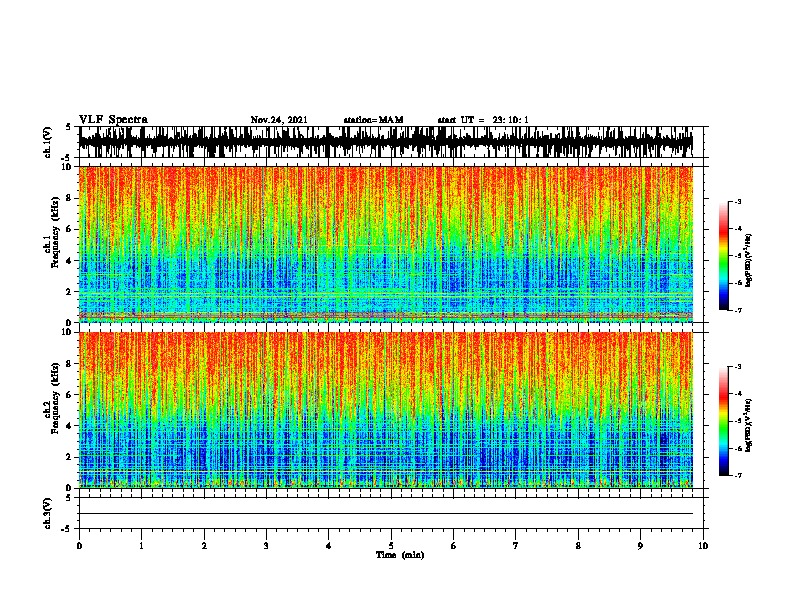Screen dimensions: 792x612
Task: Click the "start UT = 23:10:1" header text
Action: tap(483, 120)
